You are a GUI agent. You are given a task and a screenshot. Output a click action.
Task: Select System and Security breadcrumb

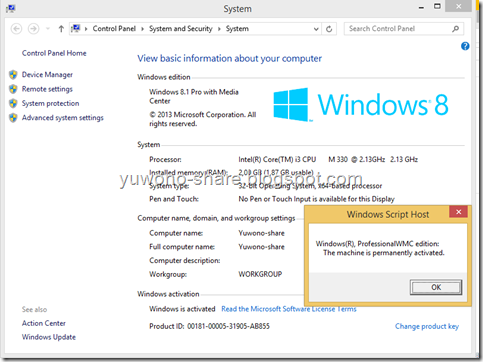click(180, 29)
